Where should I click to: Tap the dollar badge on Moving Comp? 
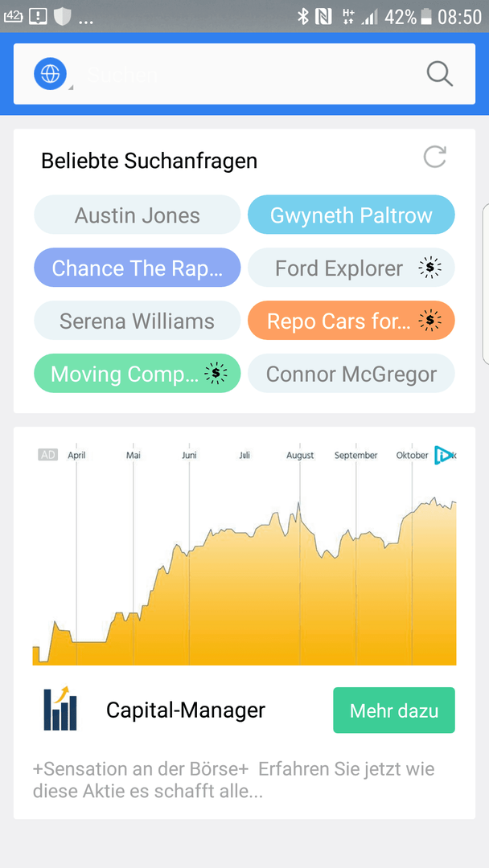click(x=216, y=374)
